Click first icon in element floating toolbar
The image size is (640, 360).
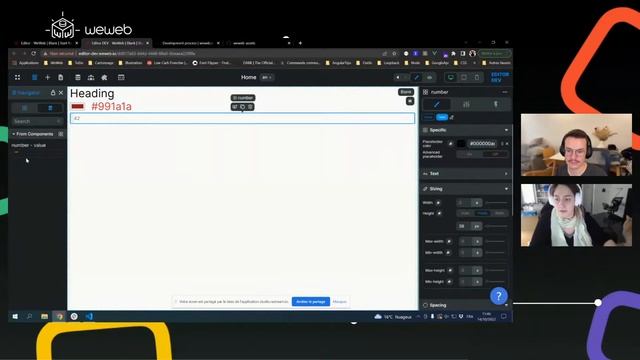click(x=235, y=107)
